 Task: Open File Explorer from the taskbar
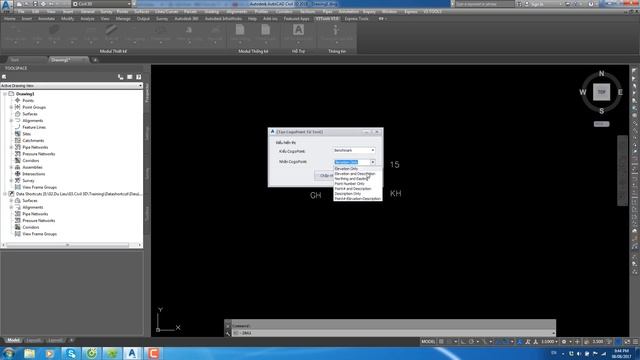(29, 353)
